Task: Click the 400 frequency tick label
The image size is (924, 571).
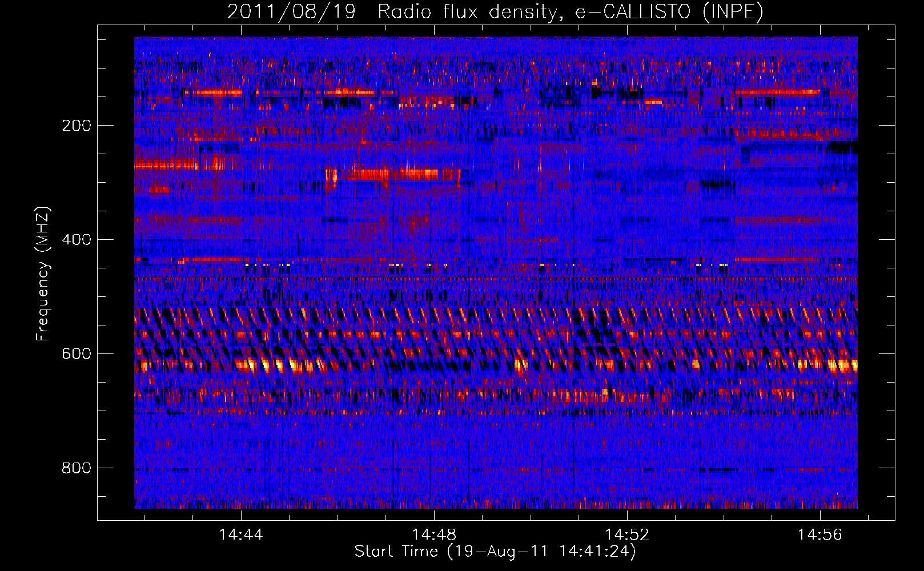Action: [x=77, y=240]
